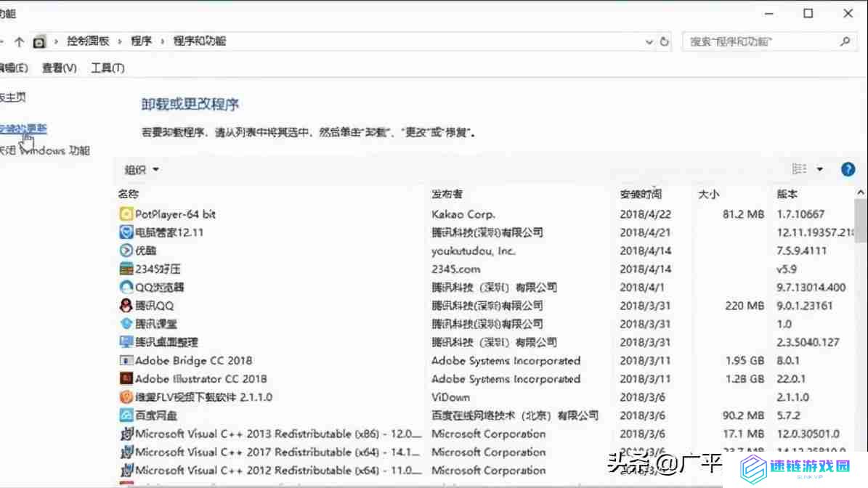Click the Adobe Bridge CC 2018 icon
868x488 pixels.
126,360
